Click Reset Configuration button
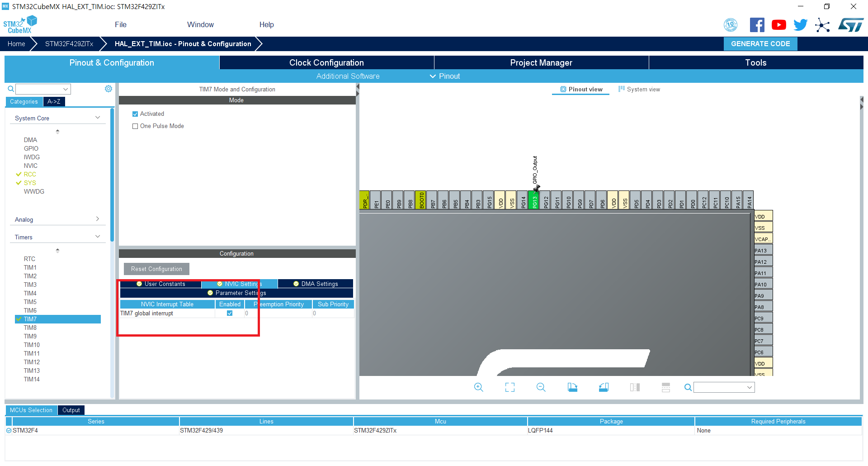Viewport: 868px width, 466px height. point(156,269)
